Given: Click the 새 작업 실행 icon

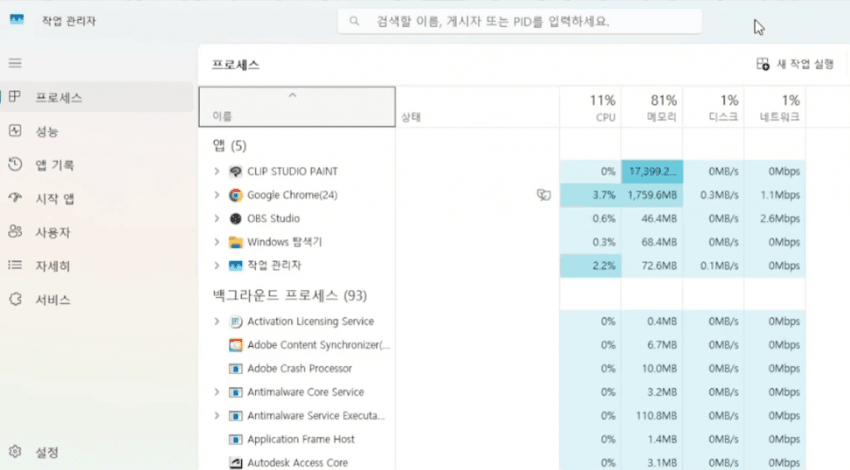Looking at the screenshot, I should 763,64.
